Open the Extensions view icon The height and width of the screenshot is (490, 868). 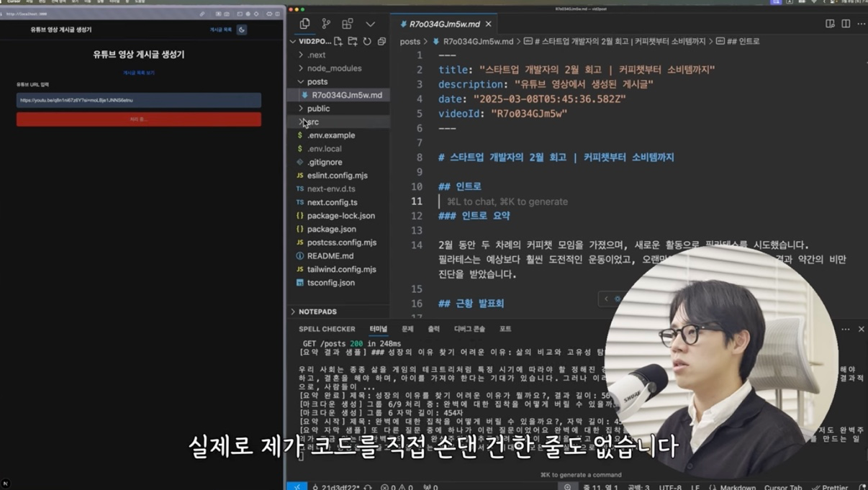(348, 24)
